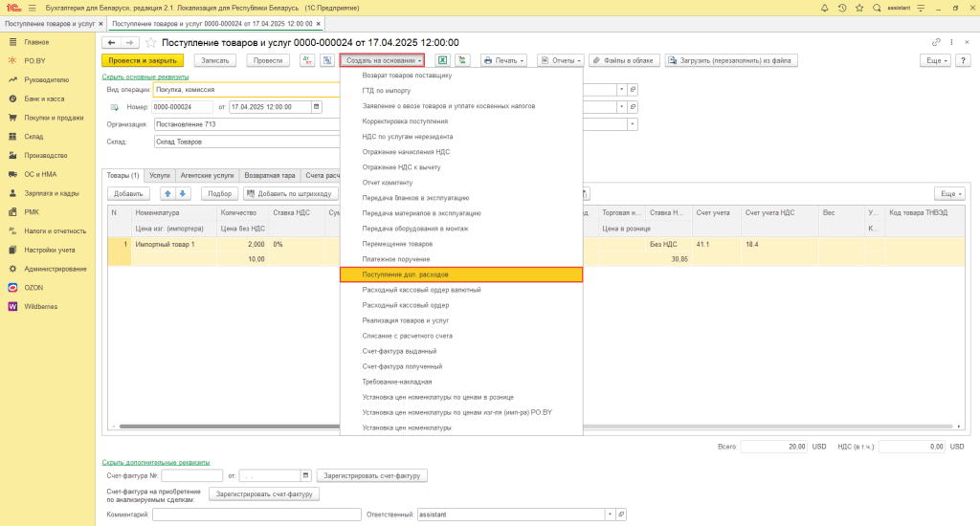980x526 pixels.
Task: Click the green Excel export icon
Action: pos(442,60)
